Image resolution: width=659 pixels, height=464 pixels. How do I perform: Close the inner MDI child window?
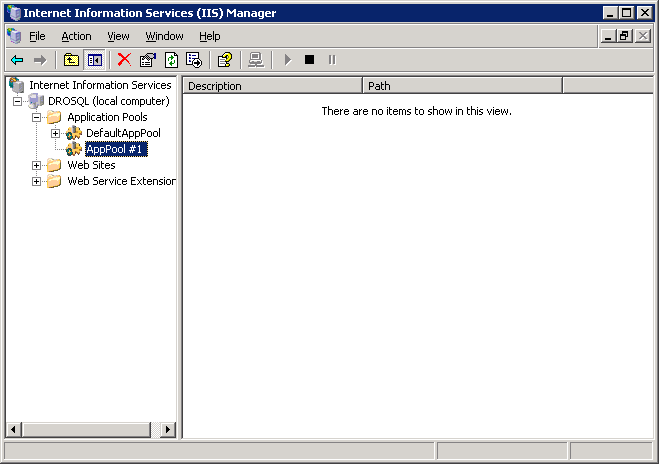pyautogui.click(x=643, y=36)
